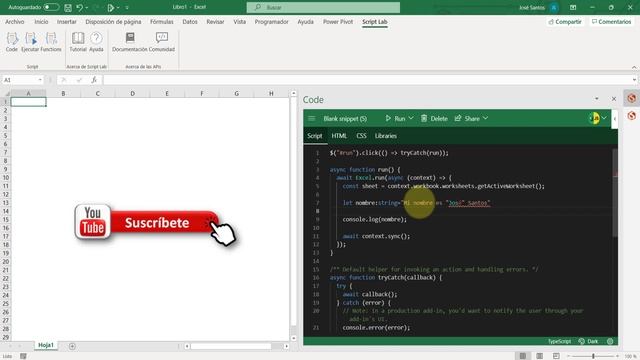Collapse the ribbon with the chevron
The width and height of the screenshot is (640, 360).
point(634,67)
